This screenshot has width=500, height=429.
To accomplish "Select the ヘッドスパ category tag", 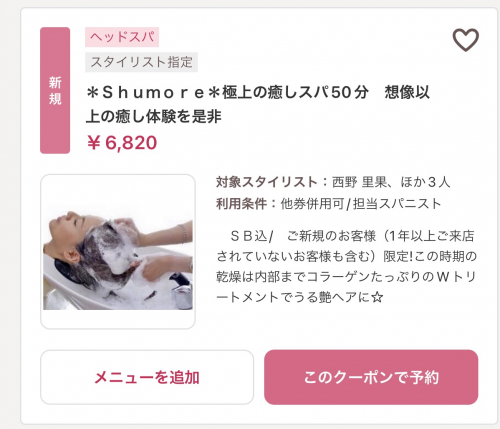I will click(122, 37).
